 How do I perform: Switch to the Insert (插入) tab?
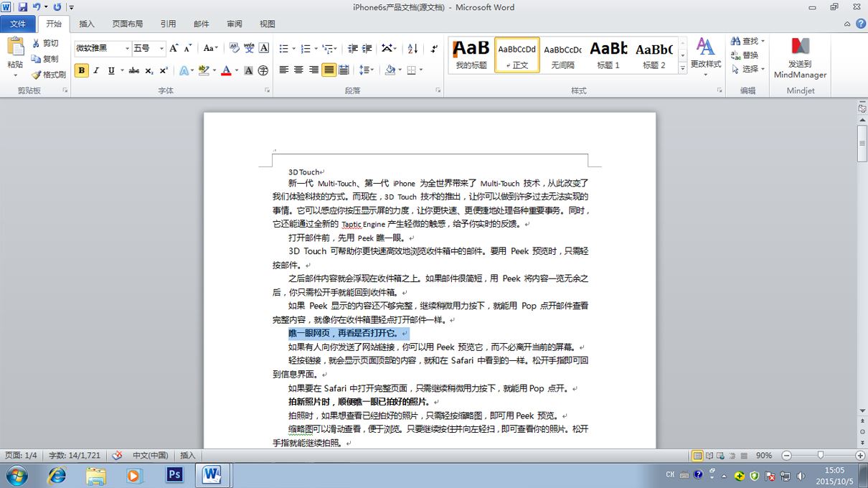[x=87, y=24]
